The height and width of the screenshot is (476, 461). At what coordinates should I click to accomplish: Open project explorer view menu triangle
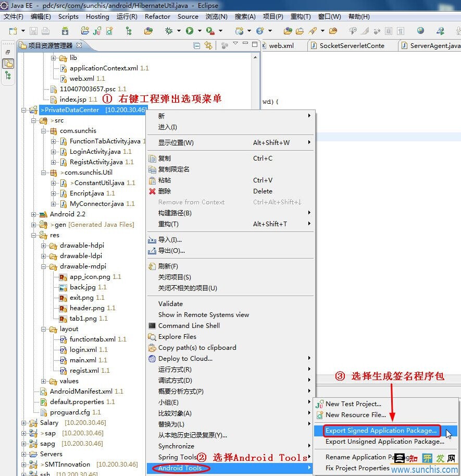[235, 43]
